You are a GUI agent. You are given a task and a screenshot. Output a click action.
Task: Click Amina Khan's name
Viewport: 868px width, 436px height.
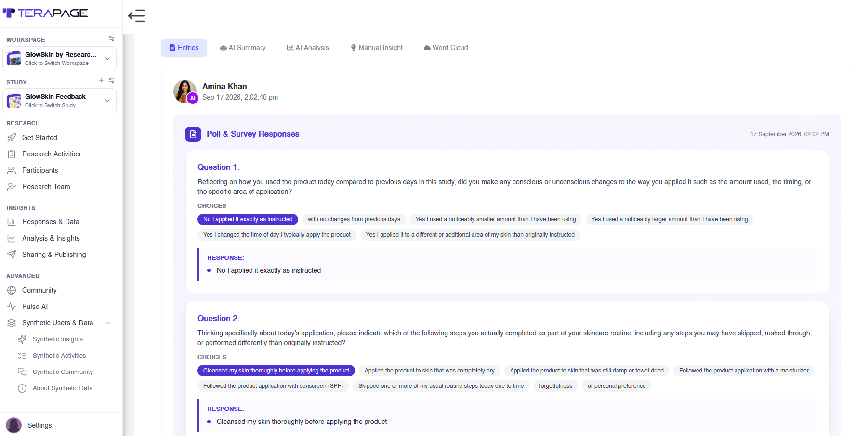[224, 86]
